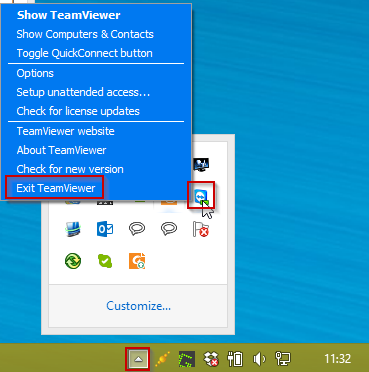The width and height of the screenshot is (369, 372).
Task: Click the orange comet-shaped taskbar icon
Action: [163, 359]
